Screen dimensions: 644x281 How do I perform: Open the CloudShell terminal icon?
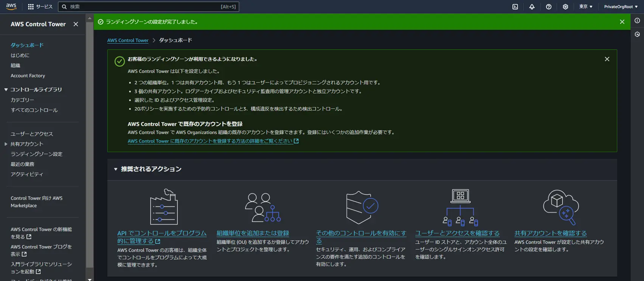515,6
